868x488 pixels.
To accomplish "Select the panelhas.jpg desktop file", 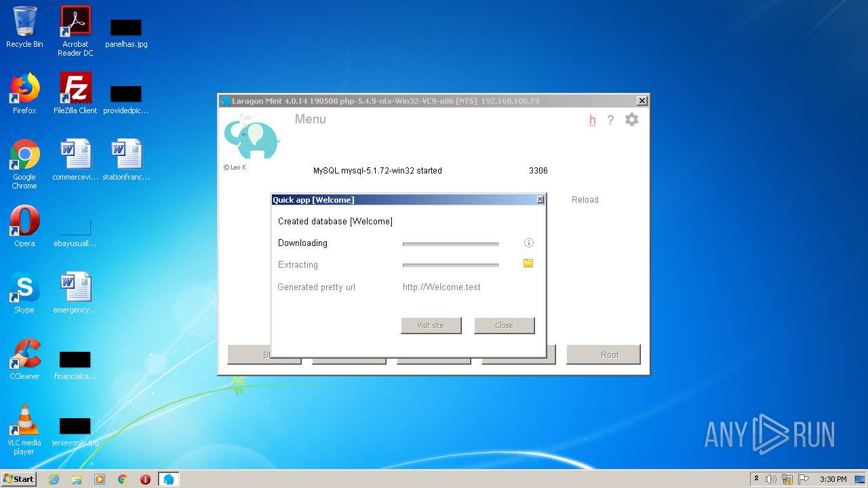I will 126,33.
